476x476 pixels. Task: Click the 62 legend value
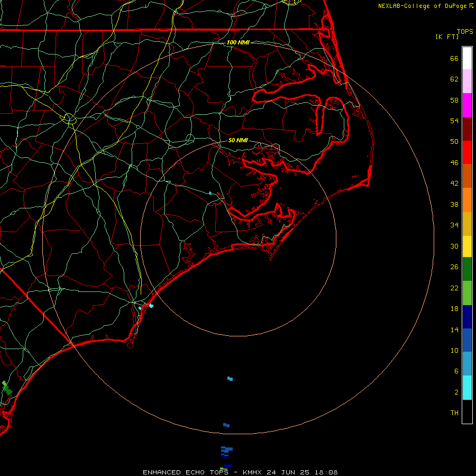coord(454,79)
